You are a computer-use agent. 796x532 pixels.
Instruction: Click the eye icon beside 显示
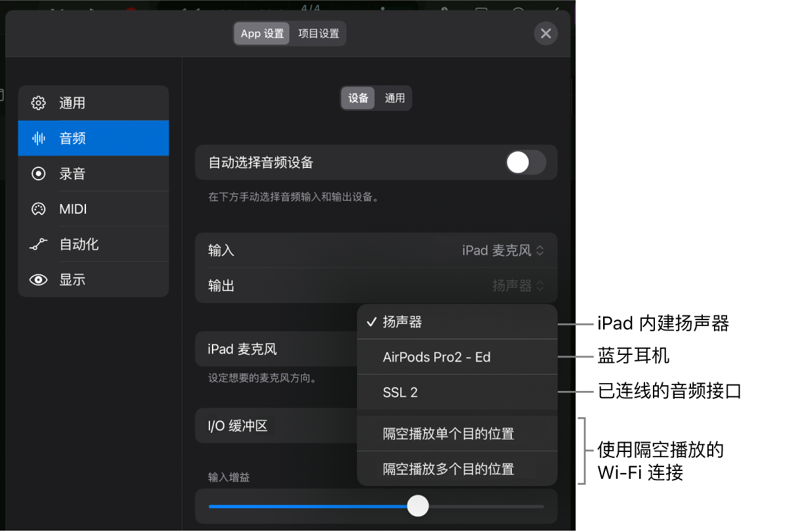39,280
